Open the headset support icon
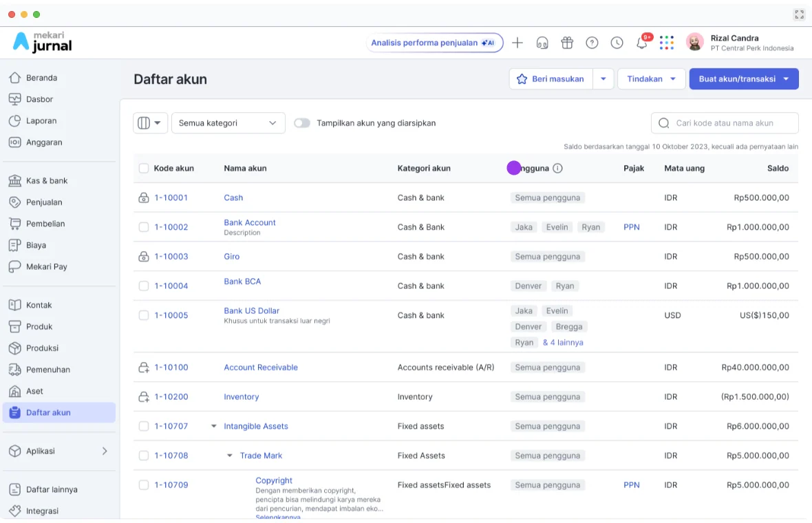812x523 pixels. 542,43
